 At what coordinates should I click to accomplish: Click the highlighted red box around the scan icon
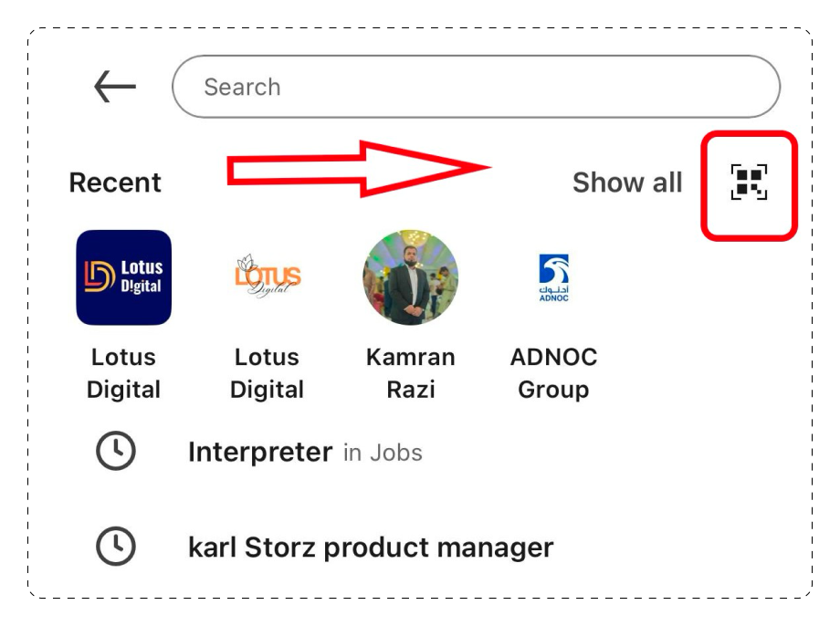(x=749, y=183)
